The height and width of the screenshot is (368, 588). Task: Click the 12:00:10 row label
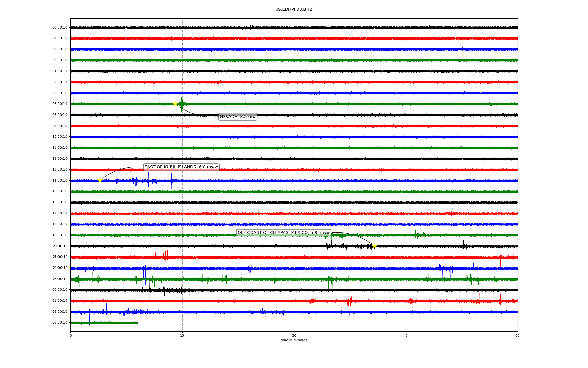pos(60,159)
